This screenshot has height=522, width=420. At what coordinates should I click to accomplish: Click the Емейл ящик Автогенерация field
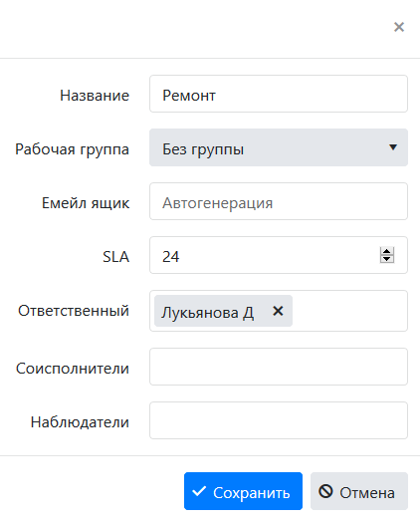pos(279,201)
